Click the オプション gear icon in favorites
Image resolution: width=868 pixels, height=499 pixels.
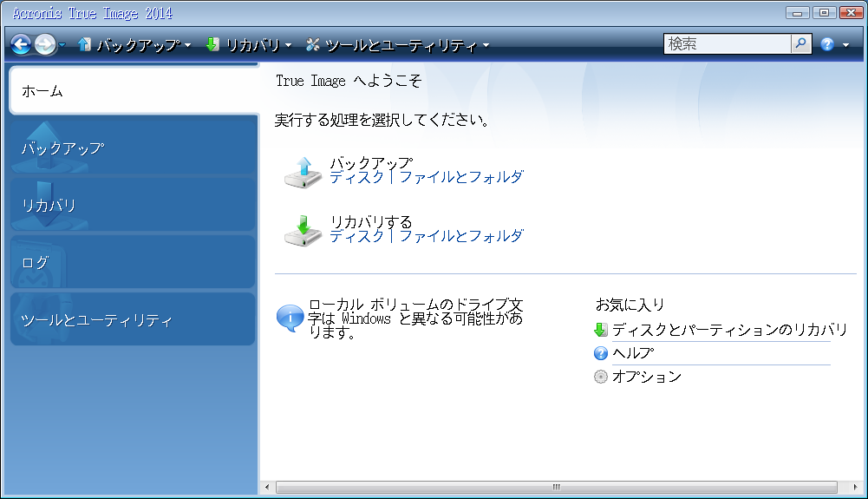click(x=601, y=377)
